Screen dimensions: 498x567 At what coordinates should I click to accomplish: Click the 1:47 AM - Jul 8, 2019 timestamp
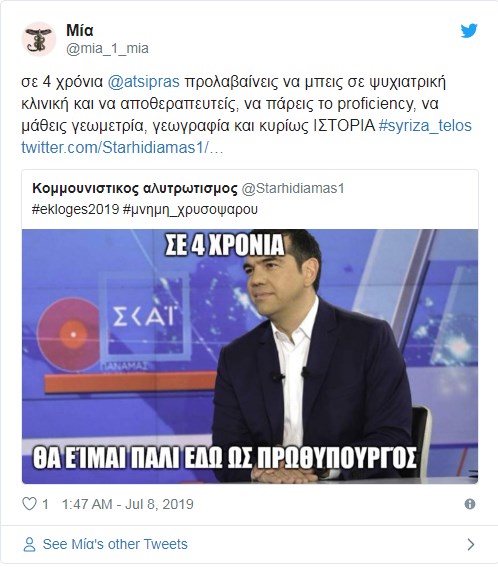point(128,504)
